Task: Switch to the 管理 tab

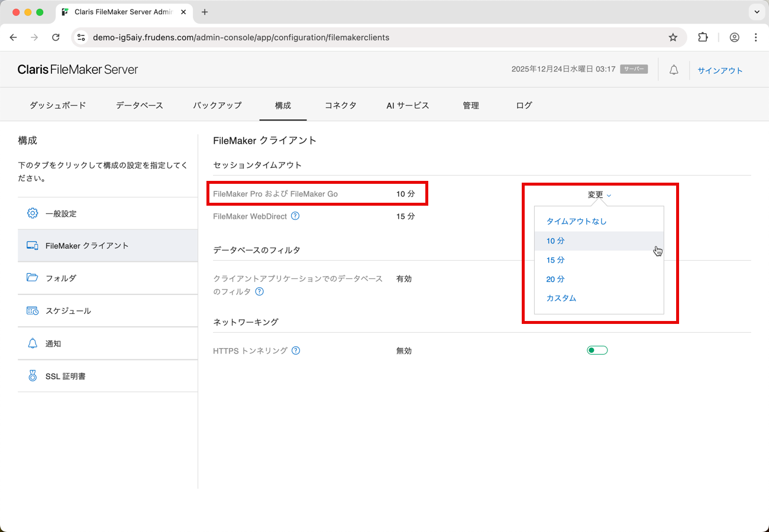Action: [x=471, y=105]
